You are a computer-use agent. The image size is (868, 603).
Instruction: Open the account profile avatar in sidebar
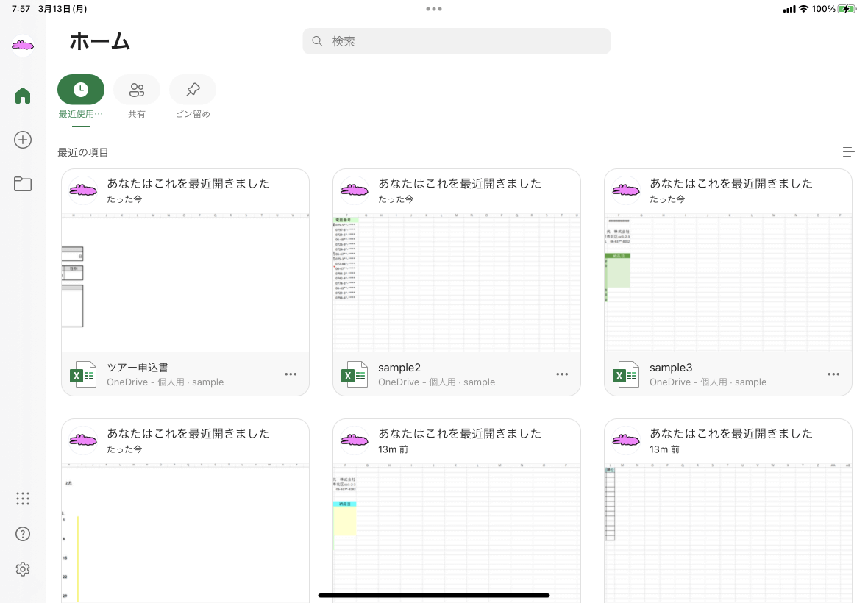tap(23, 46)
